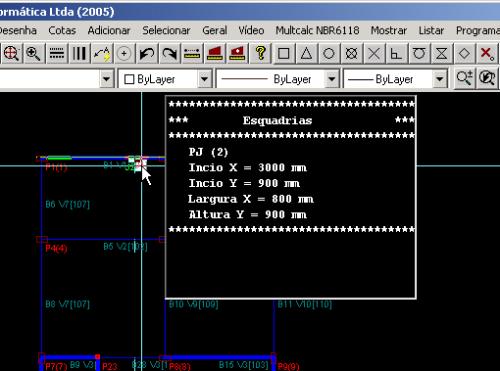Open the Cotas menu
Screen dimensions: 500x371
tap(62, 31)
